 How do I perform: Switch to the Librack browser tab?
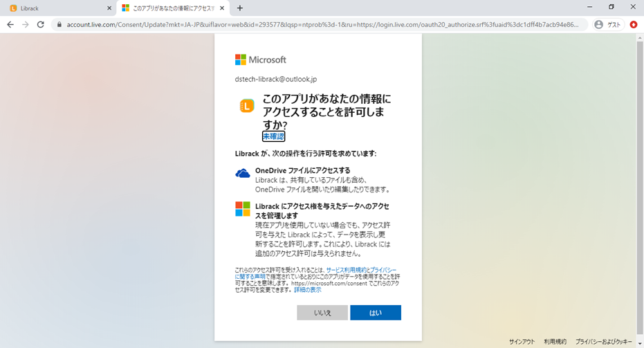pos(58,8)
